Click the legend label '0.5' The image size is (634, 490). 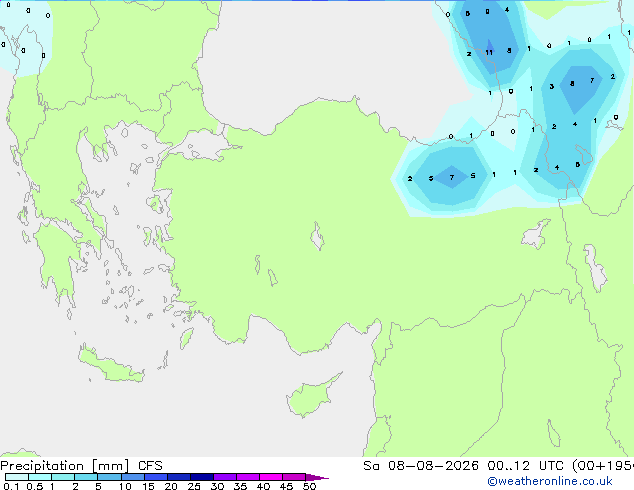35,486
